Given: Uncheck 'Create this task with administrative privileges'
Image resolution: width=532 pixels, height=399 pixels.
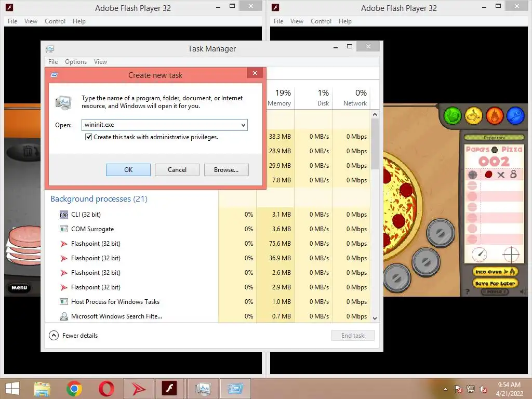Looking at the screenshot, I should pyautogui.click(x=88, y=137).
